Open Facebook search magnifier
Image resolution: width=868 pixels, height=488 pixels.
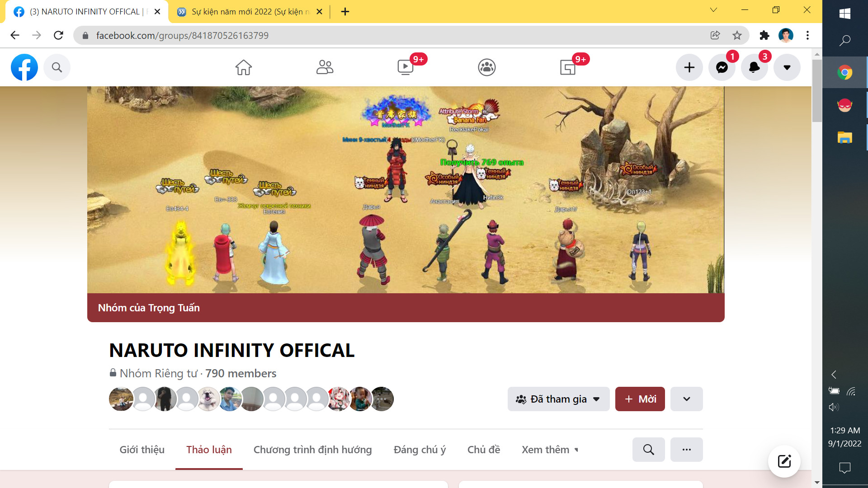(x=57, y=67)
